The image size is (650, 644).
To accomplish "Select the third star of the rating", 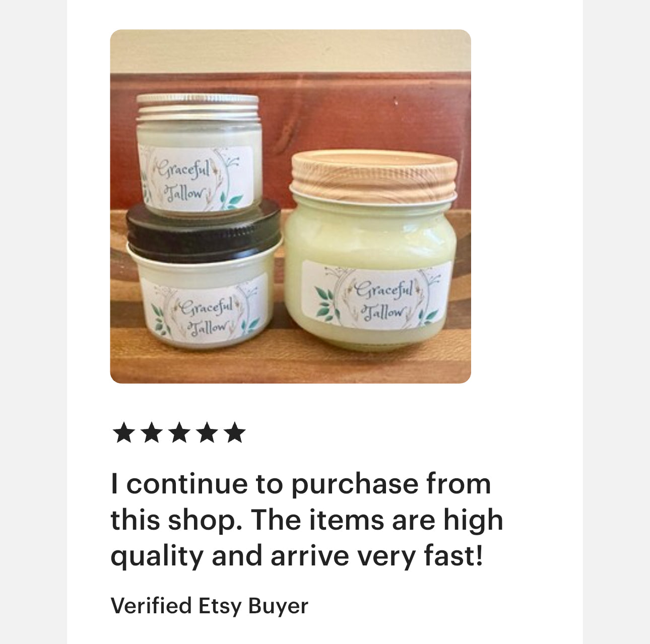I will click(179, 433).
